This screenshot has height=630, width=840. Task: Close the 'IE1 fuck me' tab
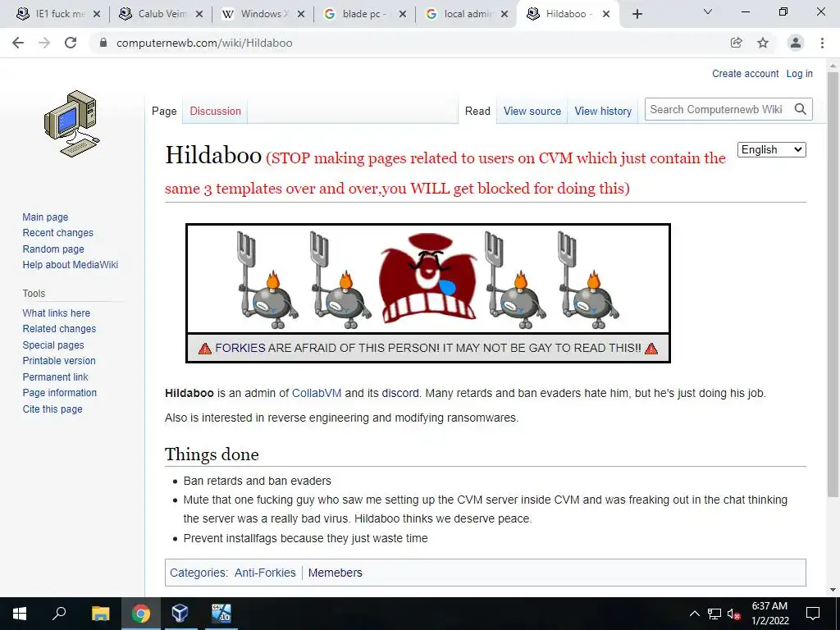pyautogui.click(x=97, y=15)
